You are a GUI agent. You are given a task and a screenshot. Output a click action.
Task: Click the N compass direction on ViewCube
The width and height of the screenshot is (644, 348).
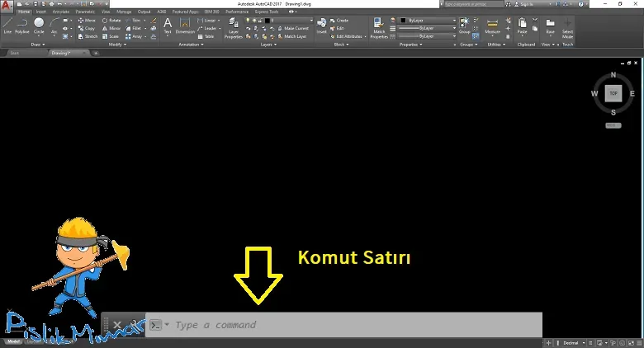(x=613, y=75)
